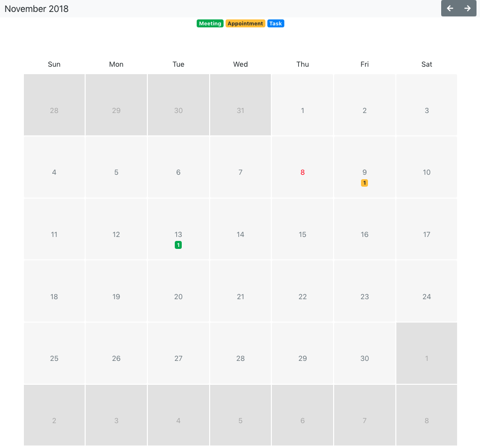Click the left arrow to view October 2018
Image resolution: width=480 pixels, height=448 pixels.
click(x=450, y=8)
